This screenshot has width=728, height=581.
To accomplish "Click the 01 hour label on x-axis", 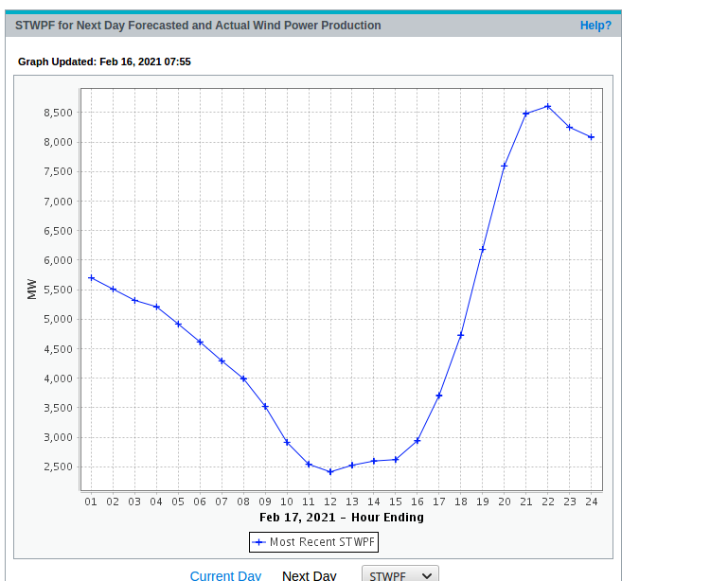I will coord(91,502).
